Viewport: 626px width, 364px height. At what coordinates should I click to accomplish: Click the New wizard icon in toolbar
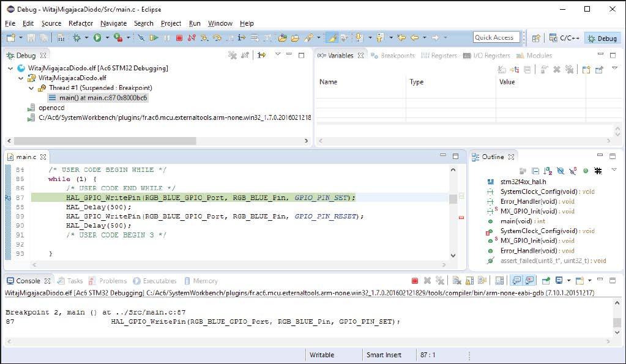tap(11, 38)
